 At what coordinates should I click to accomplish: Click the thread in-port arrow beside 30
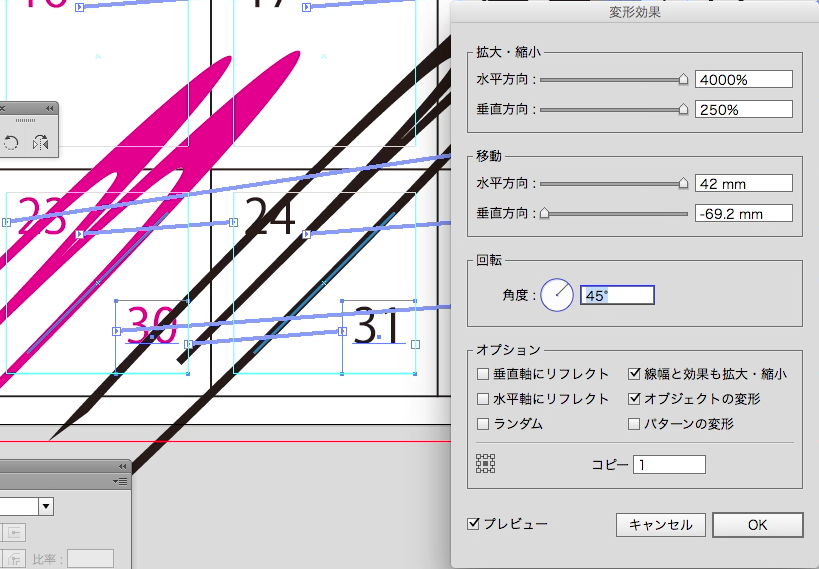point(116,331)
